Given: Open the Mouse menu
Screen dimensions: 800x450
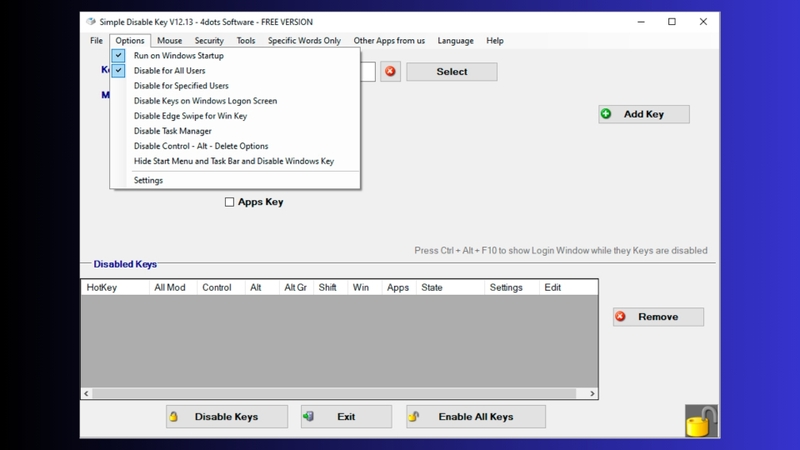Looking at the screenshot, I should tap(169, 40).
